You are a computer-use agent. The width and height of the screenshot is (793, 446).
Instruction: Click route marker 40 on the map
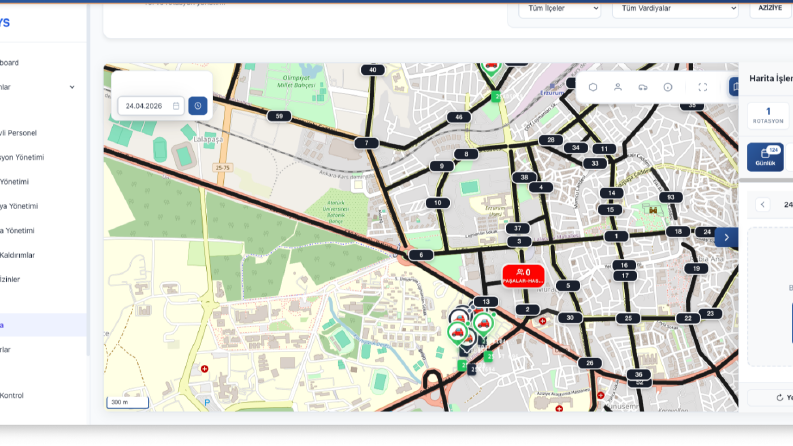pyautogui.click(x=373, y=70)
